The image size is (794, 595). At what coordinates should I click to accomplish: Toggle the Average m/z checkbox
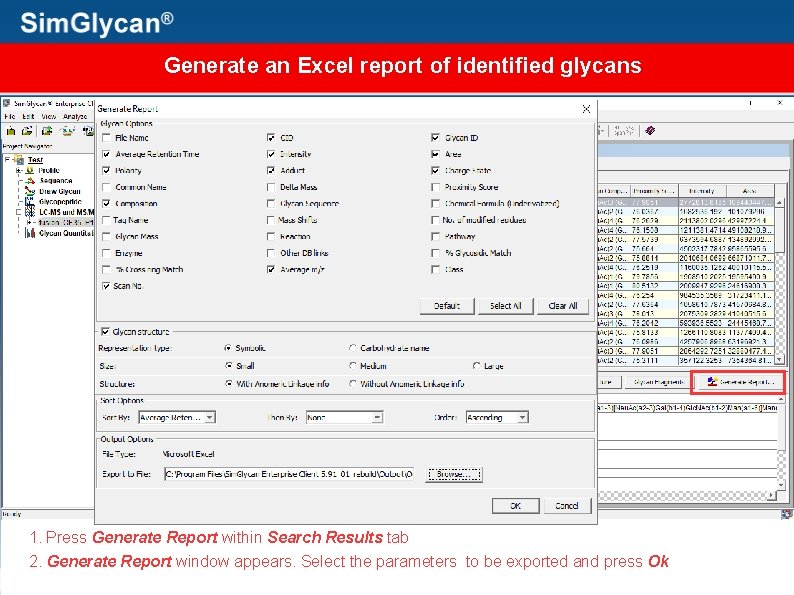pos(271,269)
